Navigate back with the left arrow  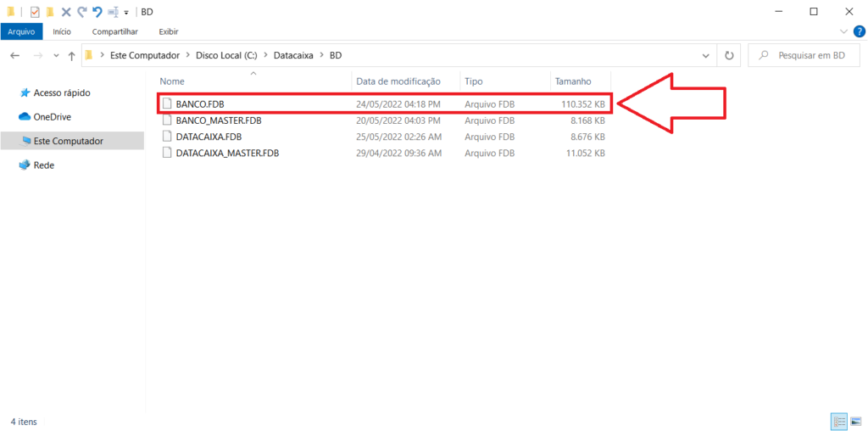14,55
